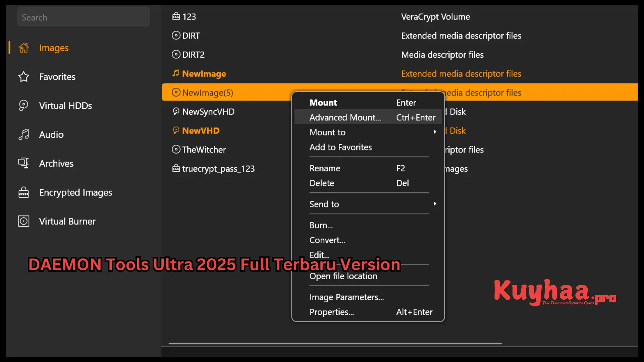
Task: Open the Virtual HDDs section icon
Action: click(x=23, y=105)
